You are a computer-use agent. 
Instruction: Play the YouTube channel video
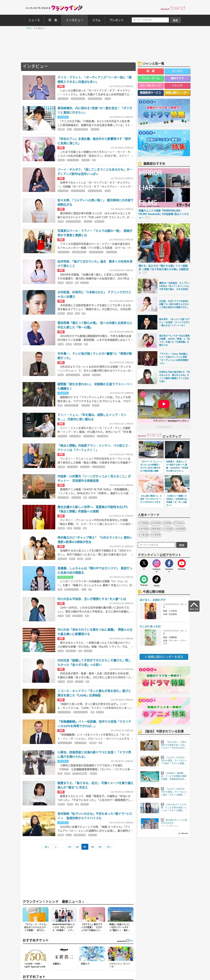click(164, 404)
